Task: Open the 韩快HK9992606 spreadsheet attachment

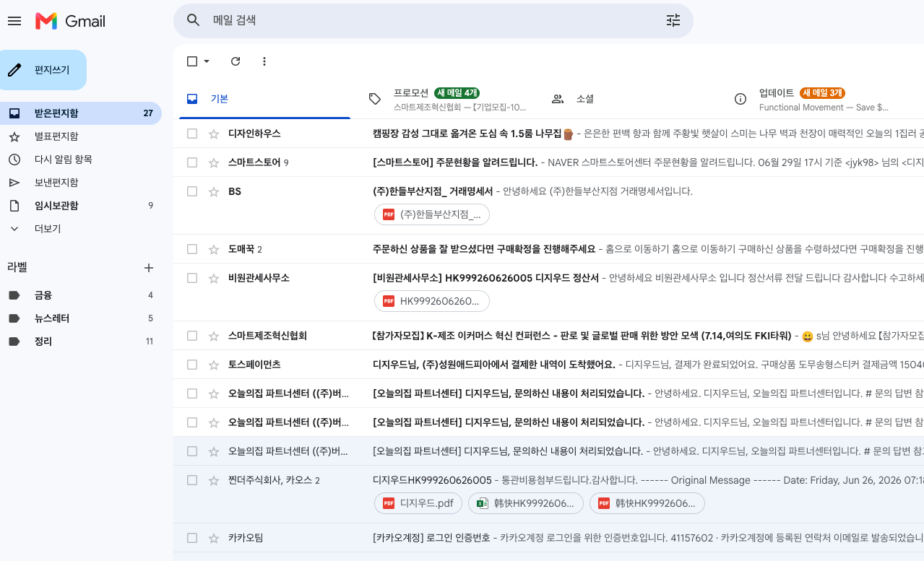Action: [526, 503]
